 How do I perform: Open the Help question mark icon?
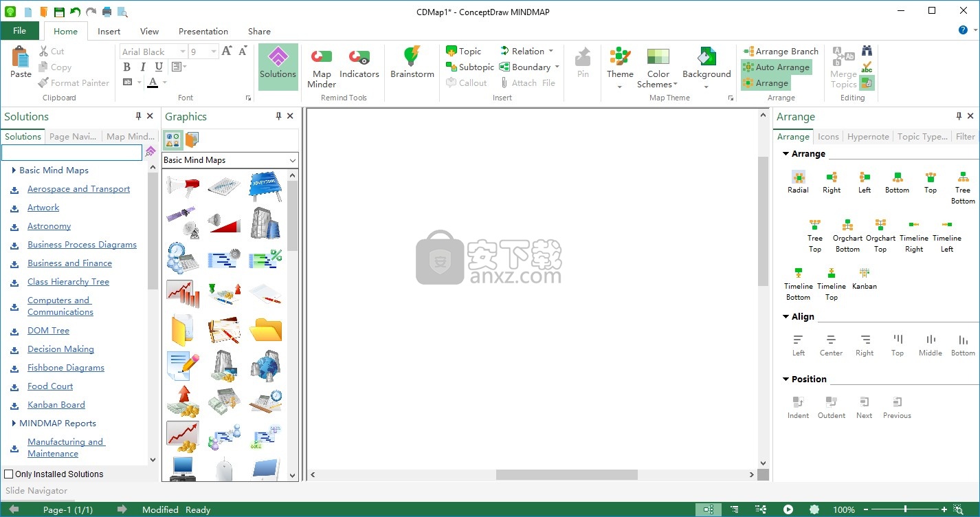coord(963,30)
